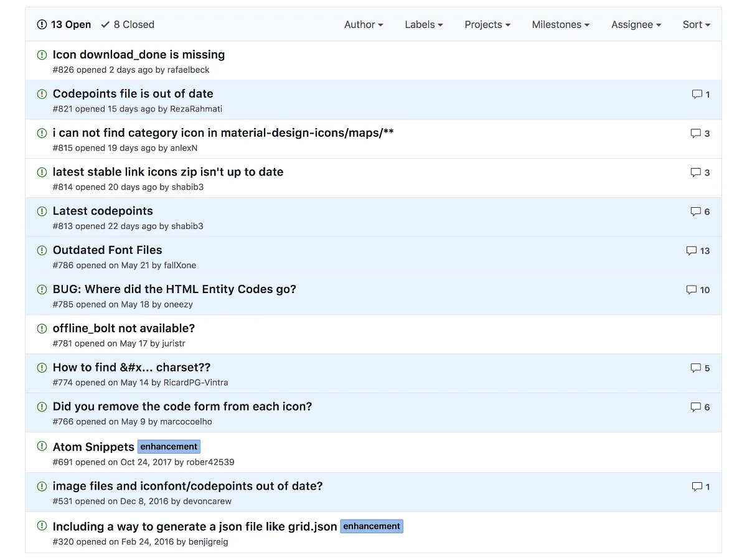Open author RicardPG-Vintra's issues
The image size is (747, 560).
point(196,383)
